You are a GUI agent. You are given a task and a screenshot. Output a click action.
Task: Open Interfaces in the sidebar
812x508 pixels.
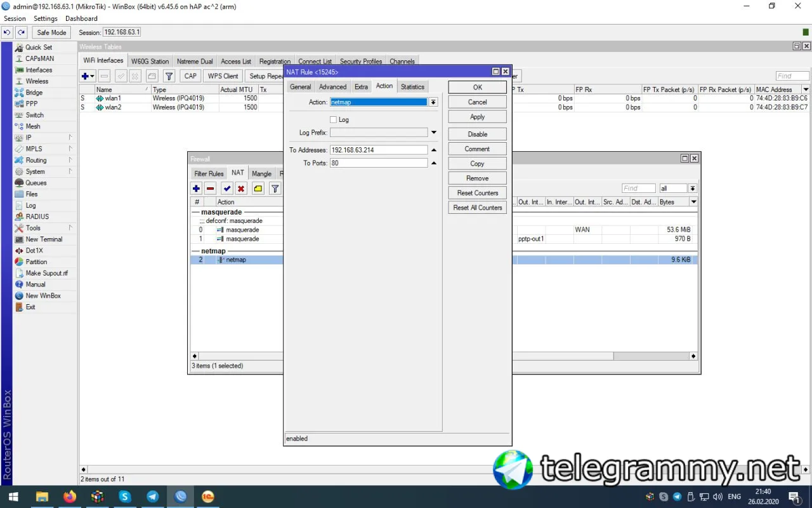[39, 70]
